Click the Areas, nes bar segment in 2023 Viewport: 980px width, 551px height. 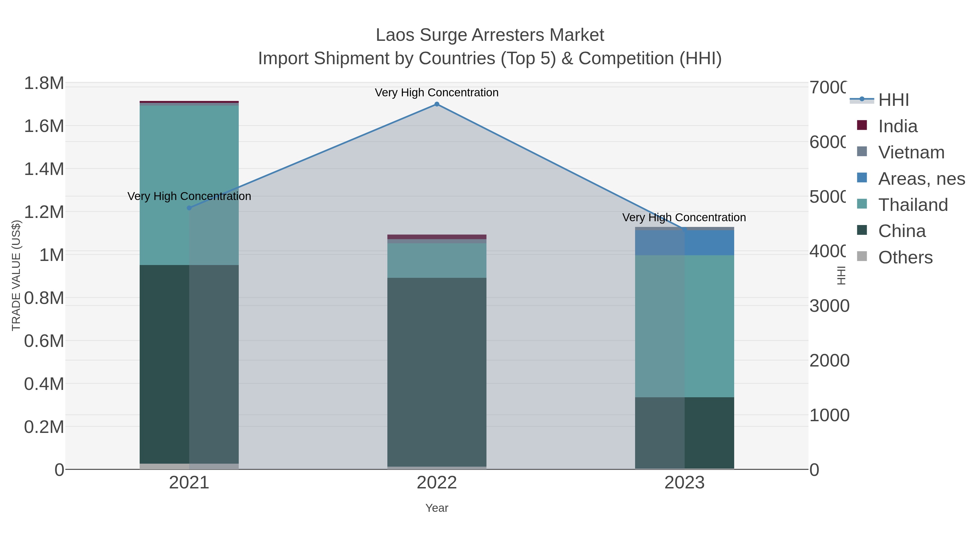(684, 243)
